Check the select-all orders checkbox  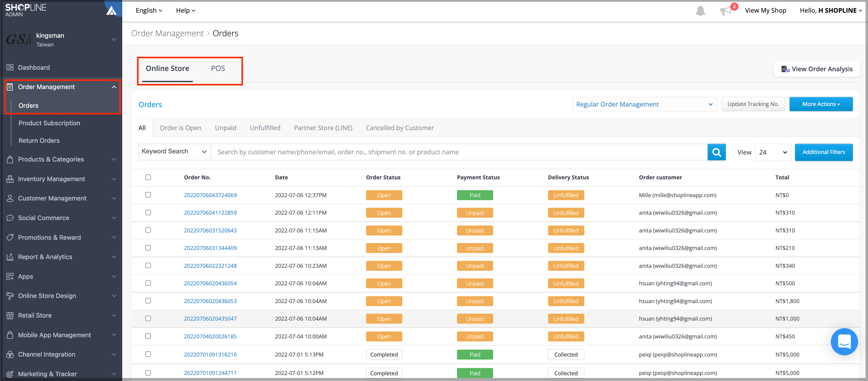tap(148, 177)
